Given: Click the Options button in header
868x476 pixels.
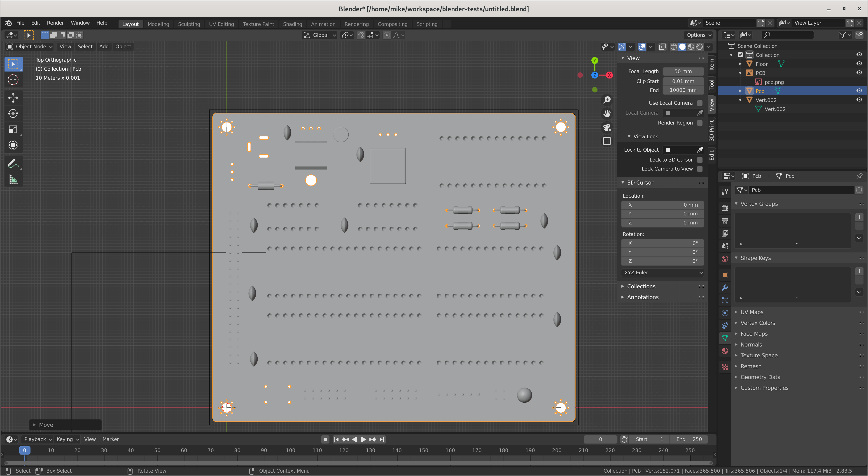Looking at the screenshot, I should pos(699,35).
